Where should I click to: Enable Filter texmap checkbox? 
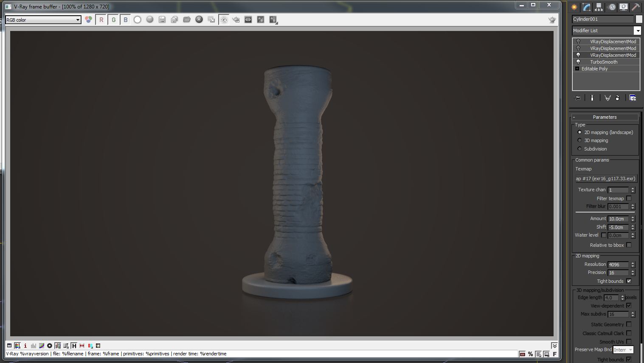[x=629, y=198]
